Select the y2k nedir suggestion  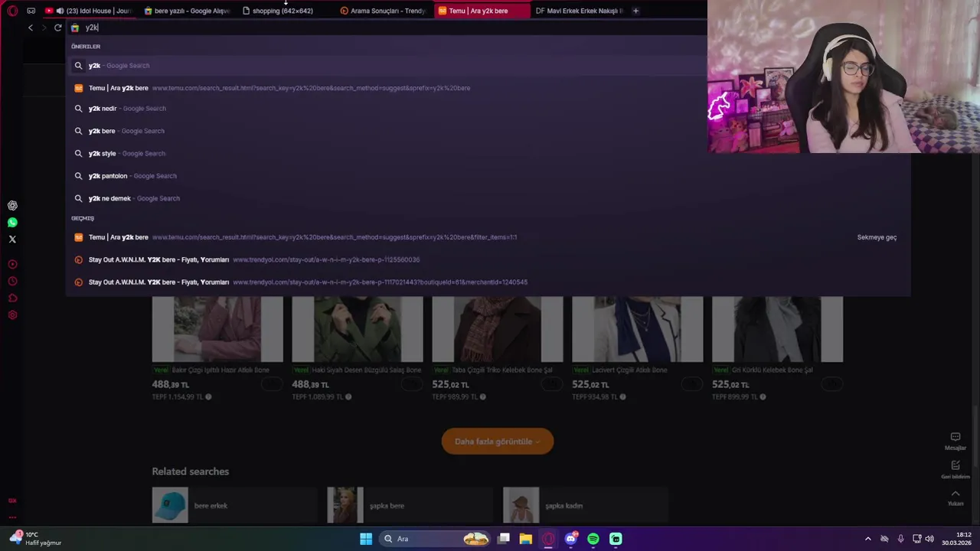click(387, 109)
